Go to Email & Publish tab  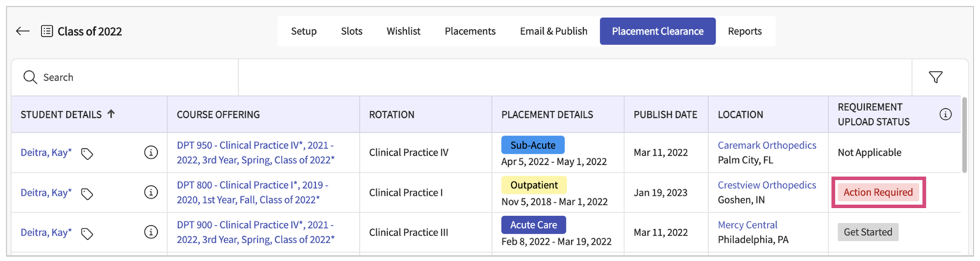[553, 31]
